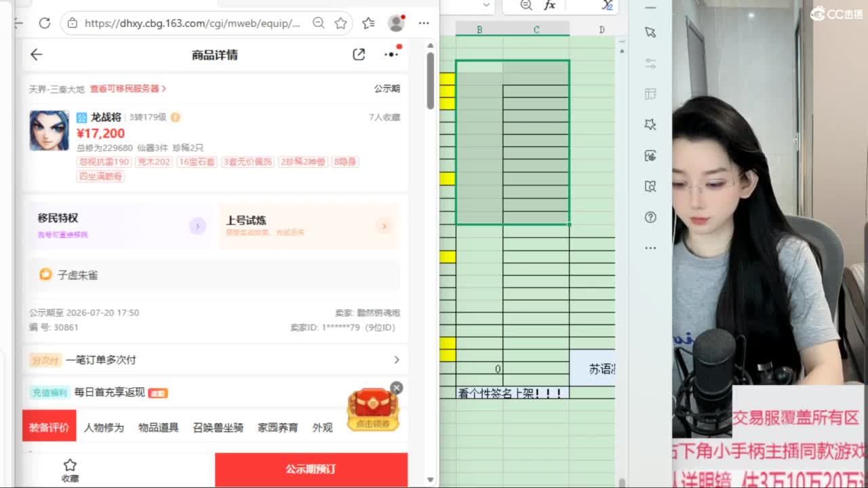Select spreadsheet column D header

(x=601, y=30)
